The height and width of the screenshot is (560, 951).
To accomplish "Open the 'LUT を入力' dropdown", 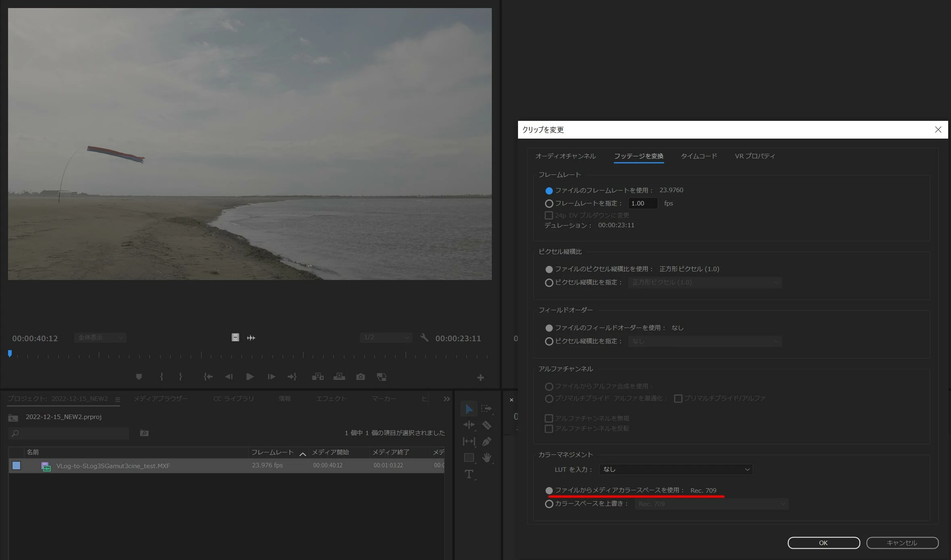I will click(x=676, y=469).
